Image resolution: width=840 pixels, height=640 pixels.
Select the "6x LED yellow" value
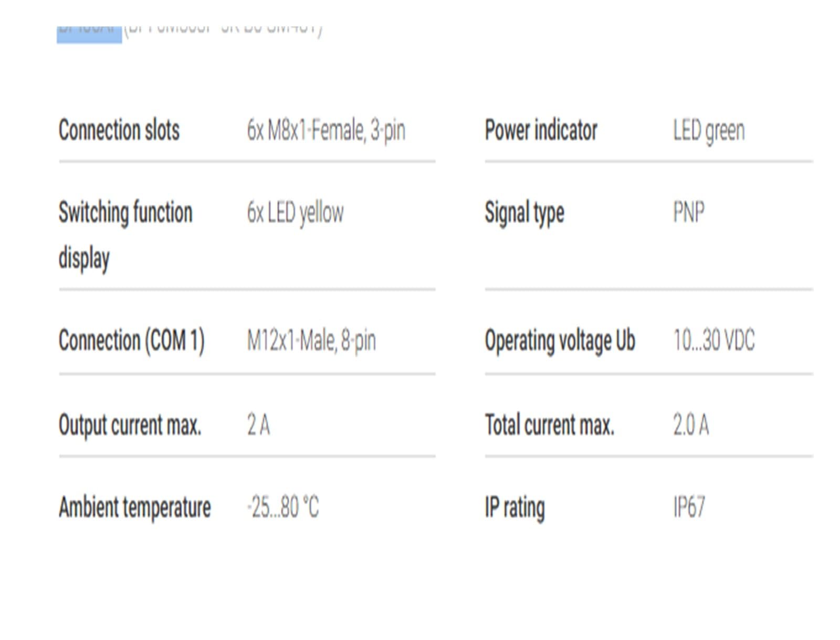pos(295,213)
